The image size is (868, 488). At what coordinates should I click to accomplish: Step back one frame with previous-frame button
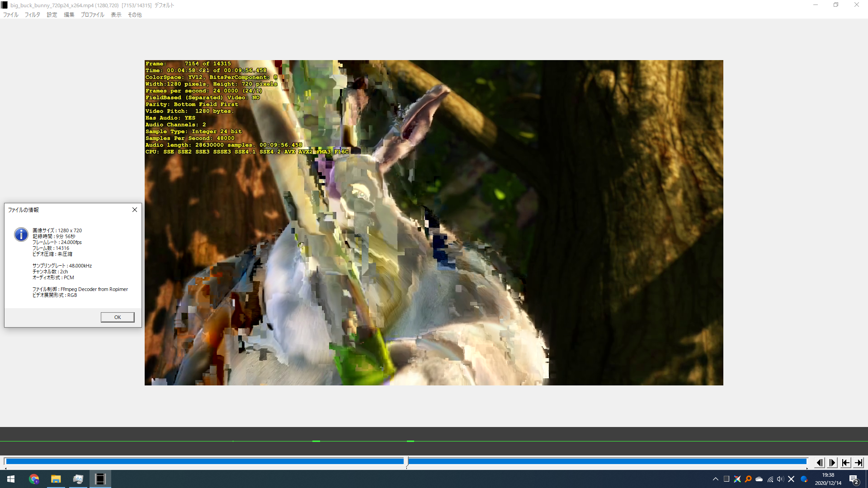pyautogui.click(x=819, y=463)
